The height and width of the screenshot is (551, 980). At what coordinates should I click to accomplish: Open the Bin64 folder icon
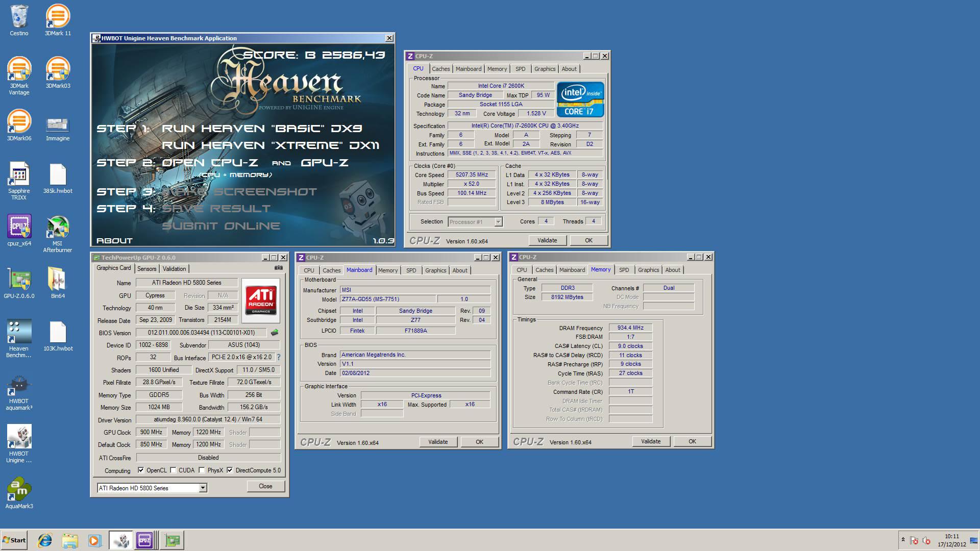58,283
